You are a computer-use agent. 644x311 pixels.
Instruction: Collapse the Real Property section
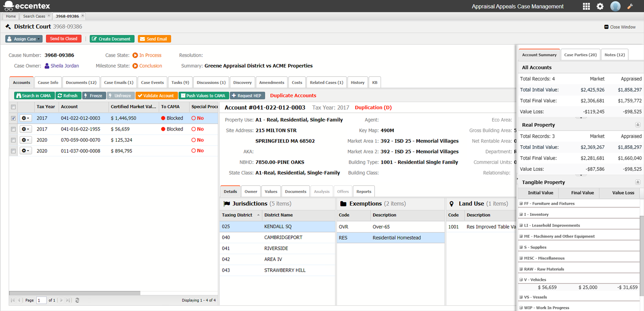click(638, 125)
